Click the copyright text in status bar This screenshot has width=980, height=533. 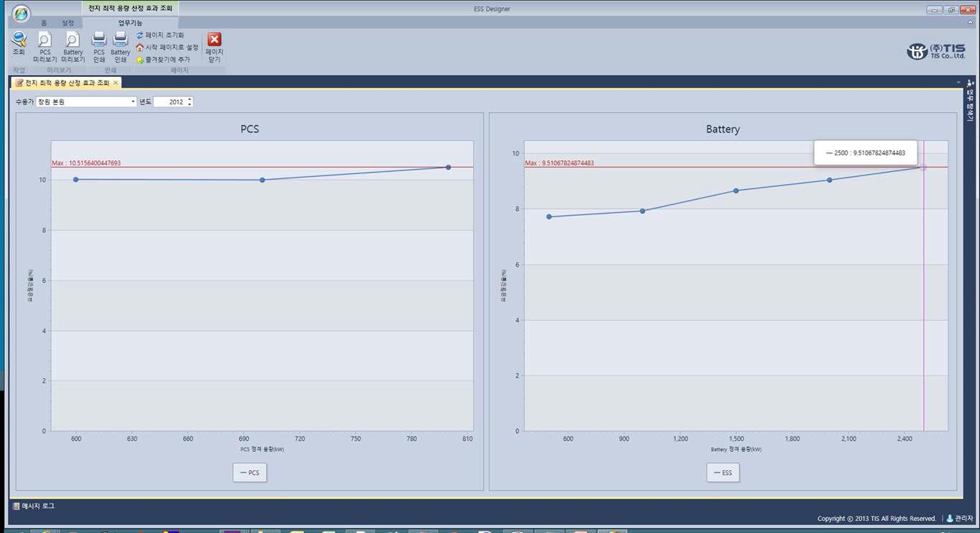click(x=876, y=519)
